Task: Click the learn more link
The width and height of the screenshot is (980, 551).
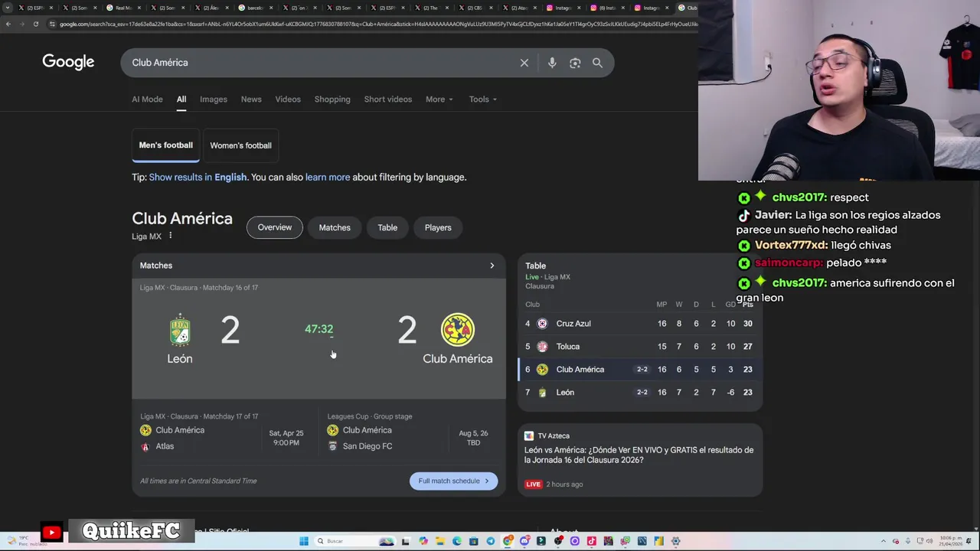Action: (x=328, y=177)
